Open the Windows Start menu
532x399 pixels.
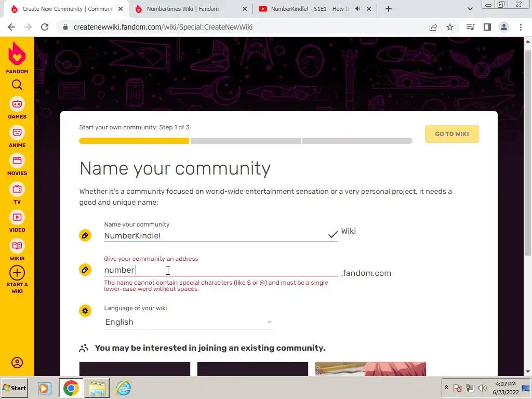pos(14,388)
